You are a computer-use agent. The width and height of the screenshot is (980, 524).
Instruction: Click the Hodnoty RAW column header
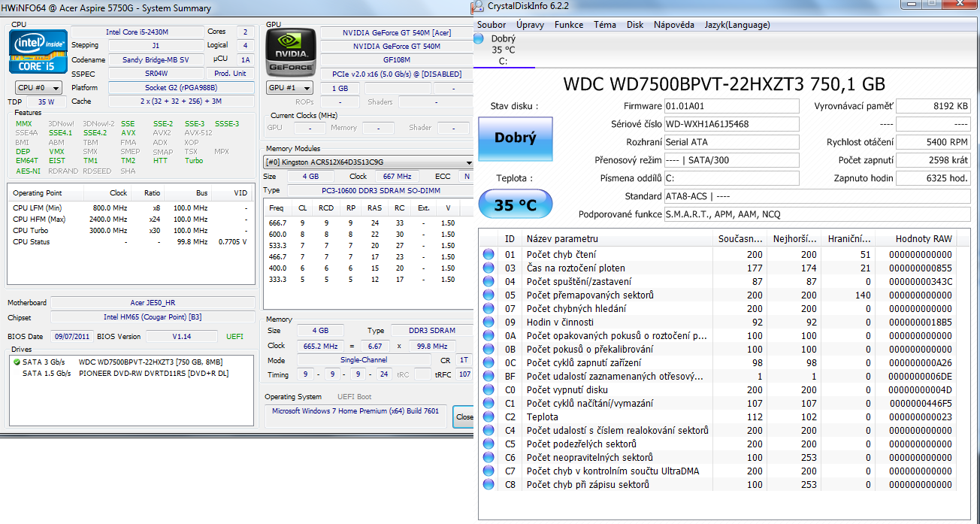[x=923, y=239]
